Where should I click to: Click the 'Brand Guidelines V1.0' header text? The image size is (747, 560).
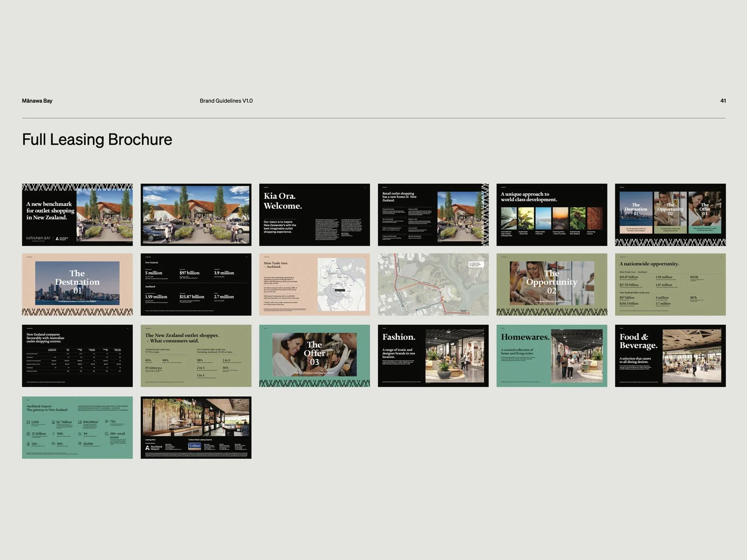click(x=226, y=101)
